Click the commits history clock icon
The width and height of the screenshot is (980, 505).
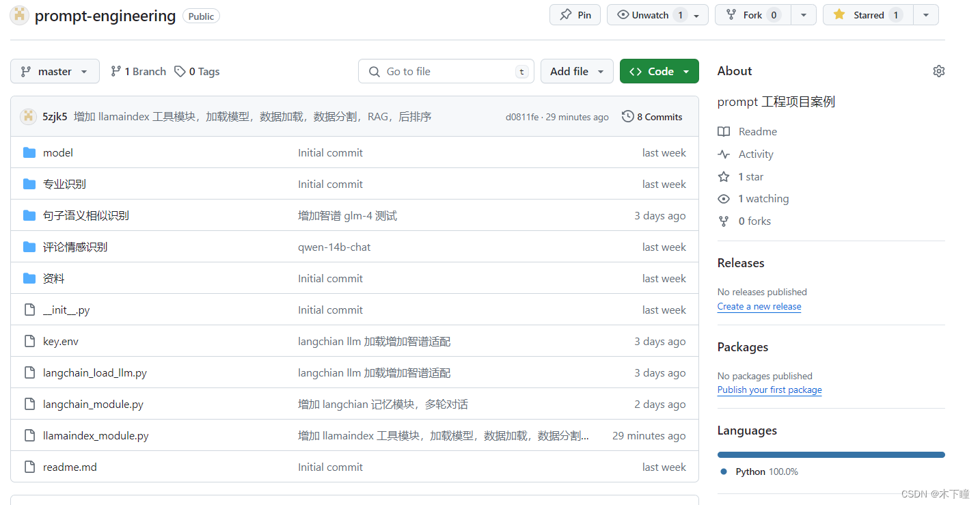click(x=627, y=116)
